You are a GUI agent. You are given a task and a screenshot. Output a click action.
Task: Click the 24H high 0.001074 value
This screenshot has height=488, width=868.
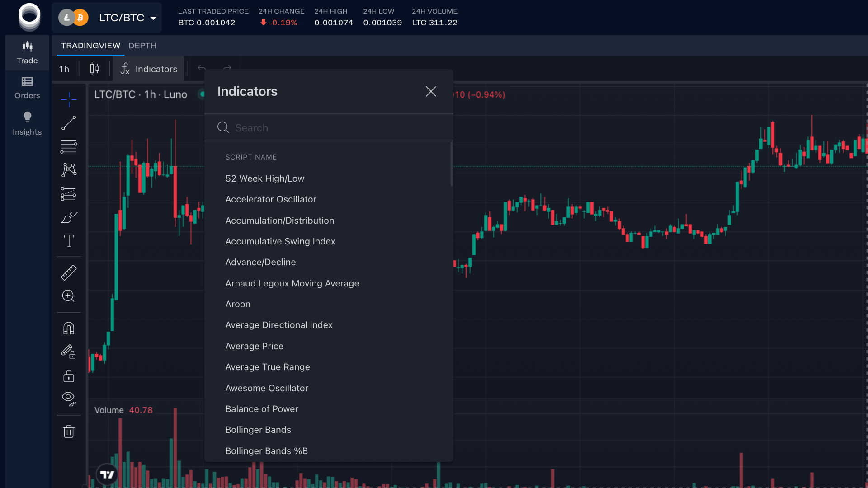click(334, 23)
